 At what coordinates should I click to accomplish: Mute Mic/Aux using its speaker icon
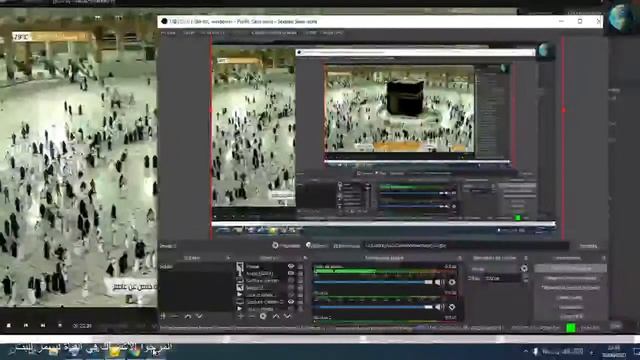coord(439,307)
